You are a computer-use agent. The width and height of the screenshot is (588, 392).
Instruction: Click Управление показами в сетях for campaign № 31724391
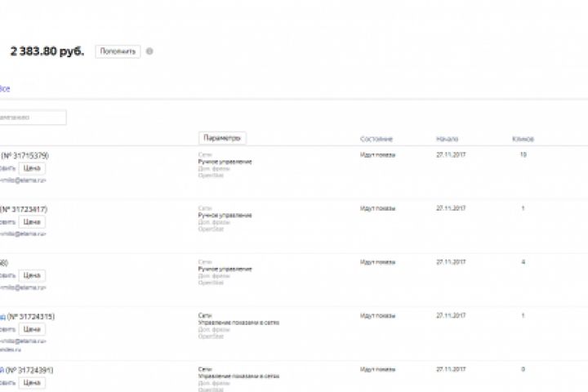tap(238, 376)
